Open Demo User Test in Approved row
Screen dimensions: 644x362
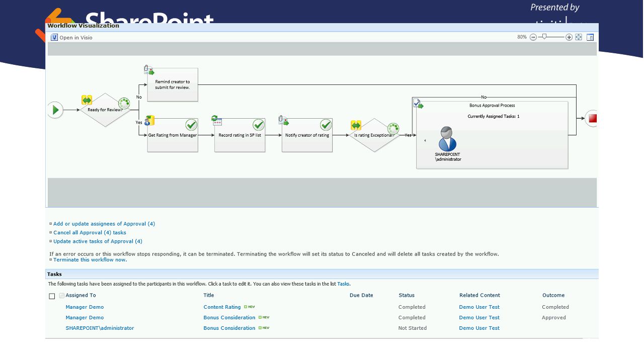479,318
